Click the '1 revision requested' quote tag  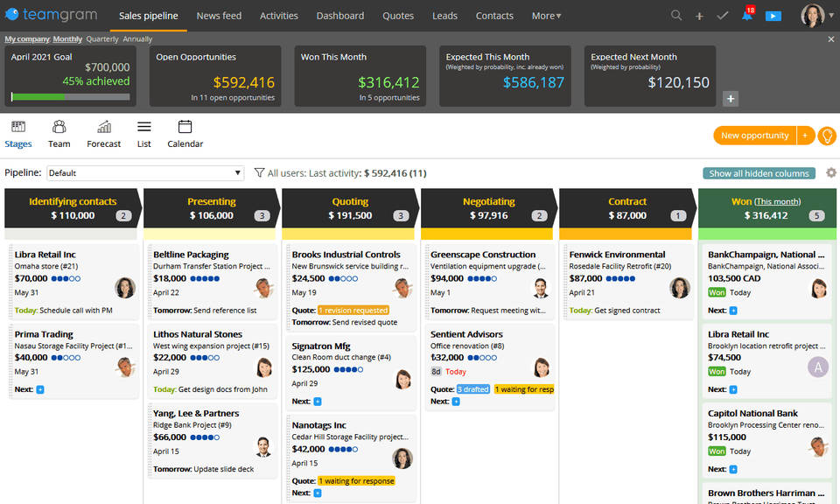point(353,310)
